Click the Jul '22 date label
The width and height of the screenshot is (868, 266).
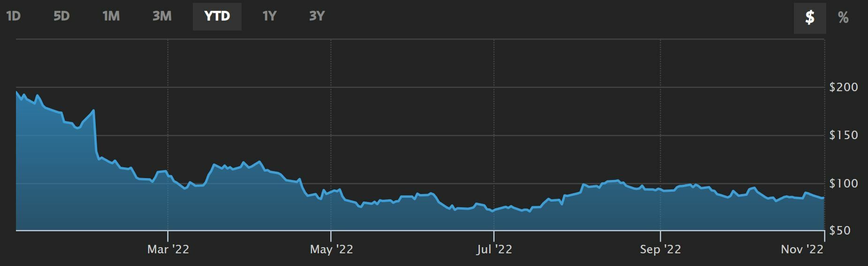494,250
